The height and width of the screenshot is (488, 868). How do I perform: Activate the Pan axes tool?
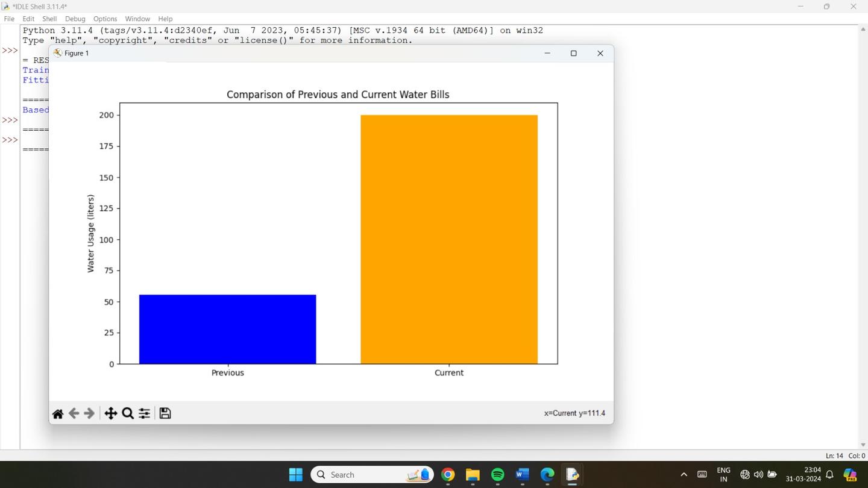111,413
